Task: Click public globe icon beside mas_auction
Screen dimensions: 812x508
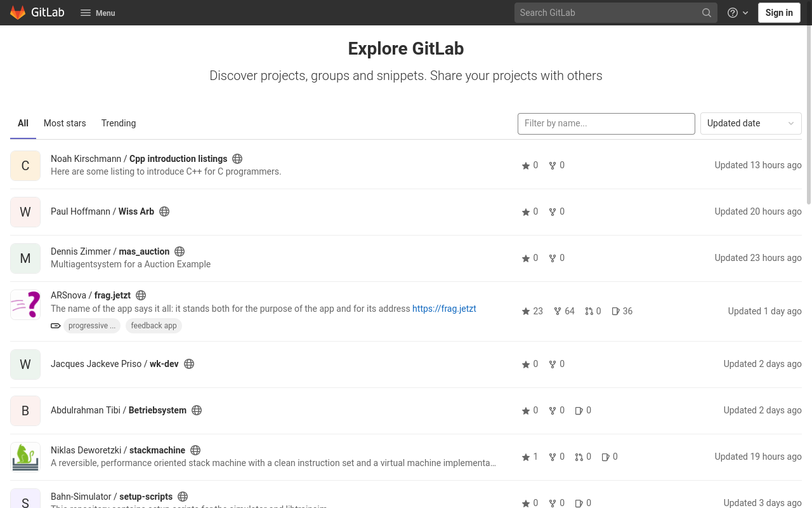Action: (x=180, y=251)
